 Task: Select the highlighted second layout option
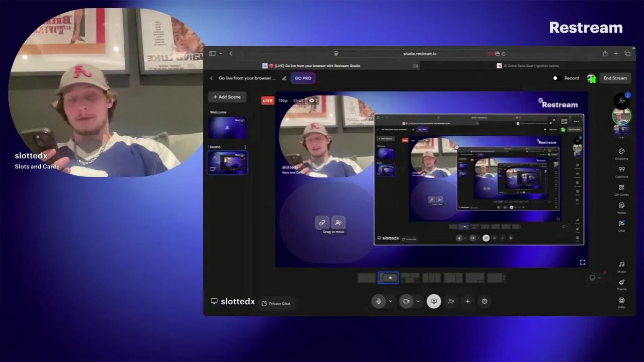coord(388,278)
